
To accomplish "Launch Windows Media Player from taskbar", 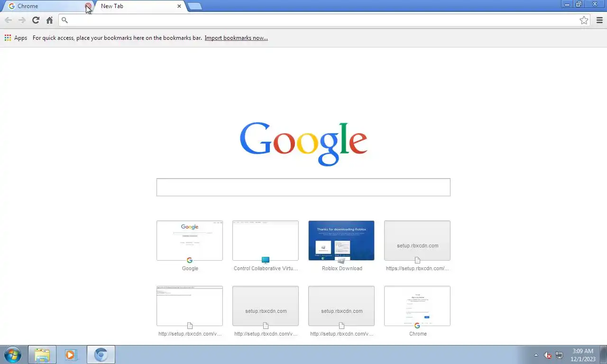I will (71, 355).
